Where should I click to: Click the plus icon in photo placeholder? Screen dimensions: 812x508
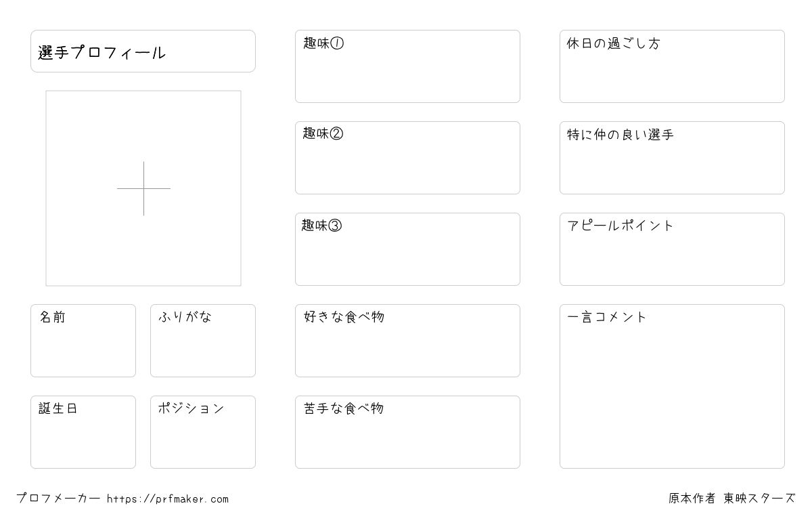pyautogui.click(x=143, y=188)
